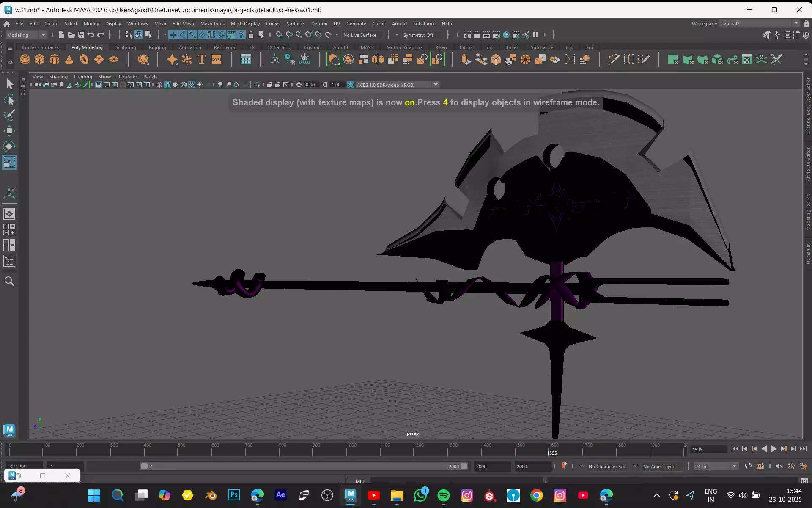812x508 pixels.
Task: Toggle loop playback in range slider
Action: [x=748, y=466]
